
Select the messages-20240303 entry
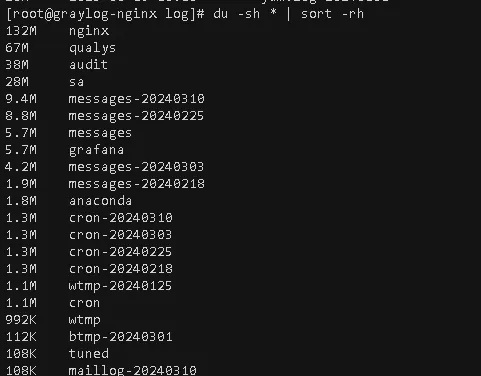136,167
